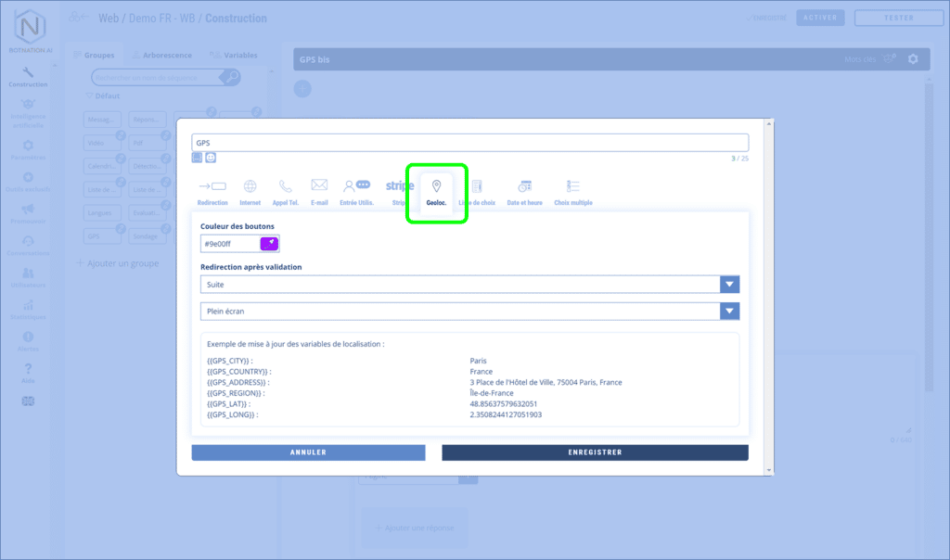This screenshot has height=560, width=950.
Task: Select the Choix multiple icon
Action: 572,190
